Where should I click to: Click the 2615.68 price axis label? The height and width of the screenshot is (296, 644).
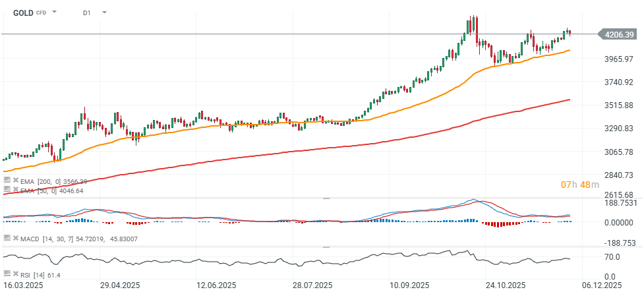click(620, 194)
